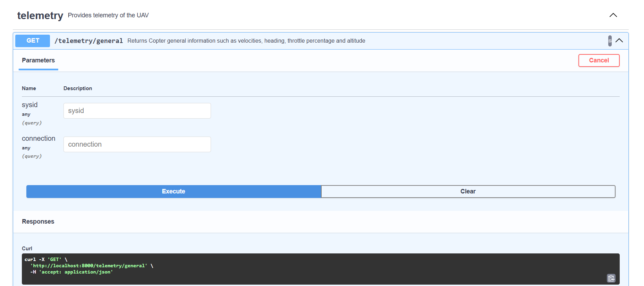Collapse the telemetry section
644x286 pixels.
click(613, 15)
